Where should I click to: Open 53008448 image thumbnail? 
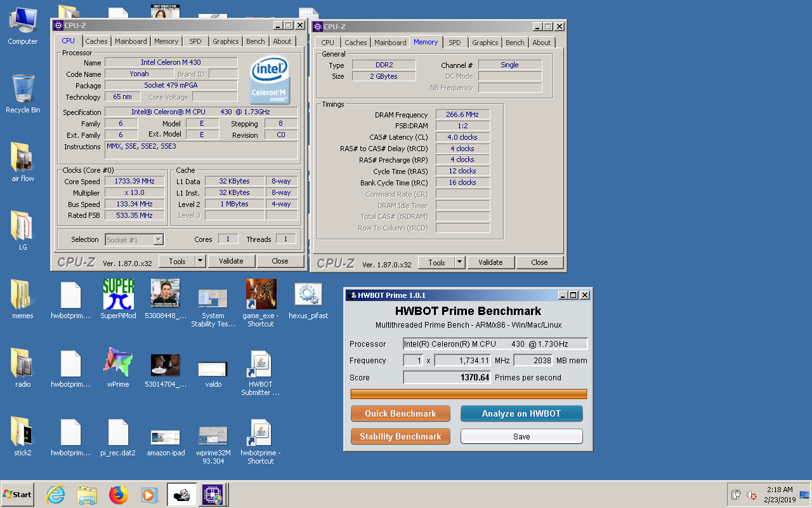(166, 300)
